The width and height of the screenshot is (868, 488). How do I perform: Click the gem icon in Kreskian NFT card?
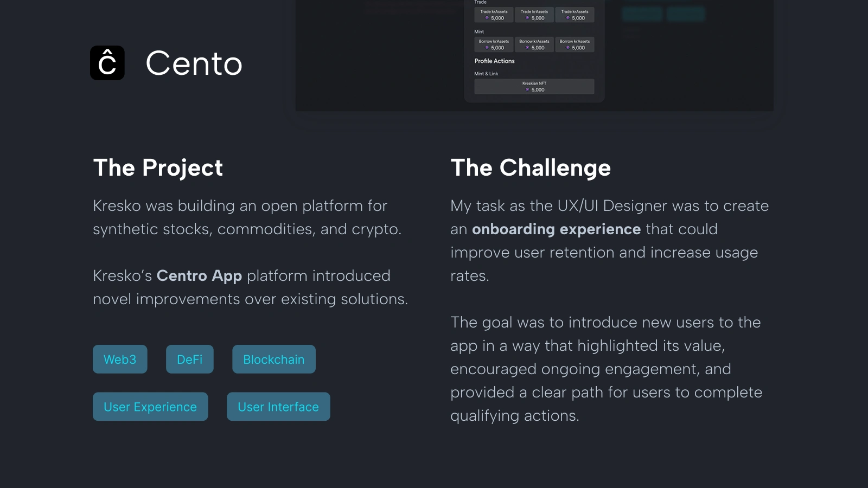pos(527,90)
